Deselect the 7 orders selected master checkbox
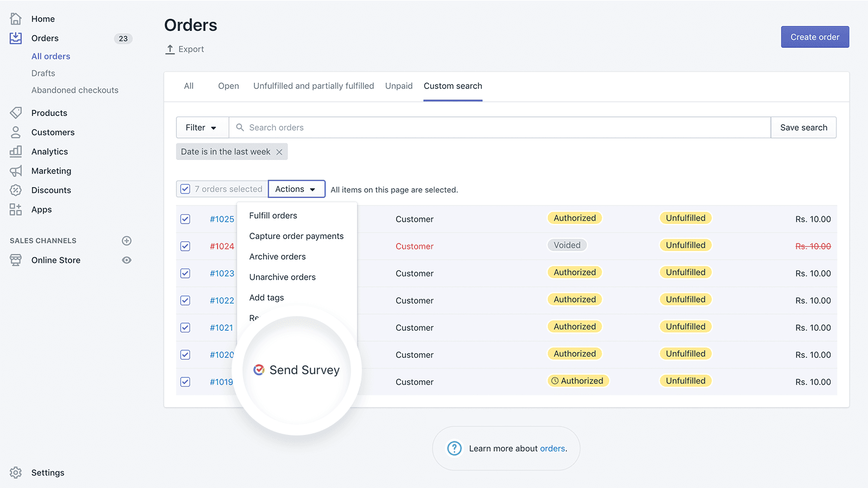The height and width of the screenshot is (488, 868). click(x=185, y=189)
